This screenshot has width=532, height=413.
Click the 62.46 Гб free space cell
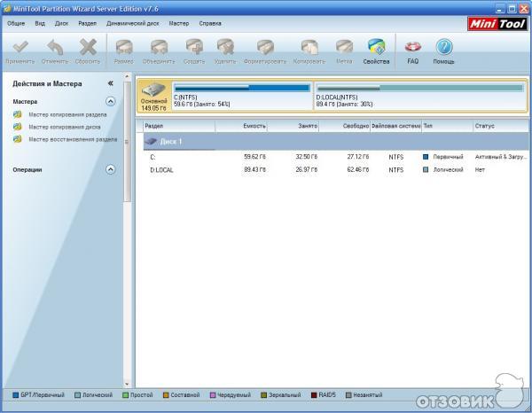(x=358, y=169)
